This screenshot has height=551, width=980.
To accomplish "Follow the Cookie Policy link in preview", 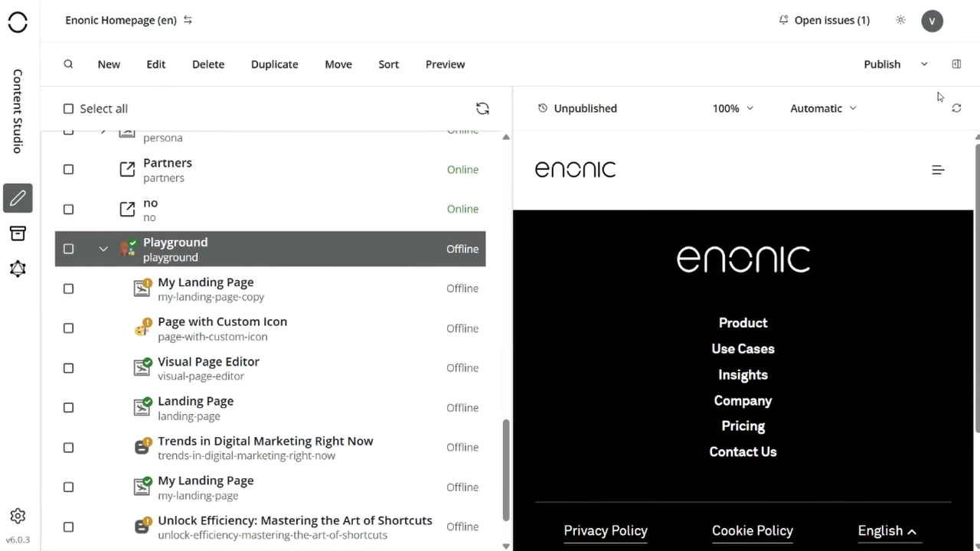I will tap(753, 531).
